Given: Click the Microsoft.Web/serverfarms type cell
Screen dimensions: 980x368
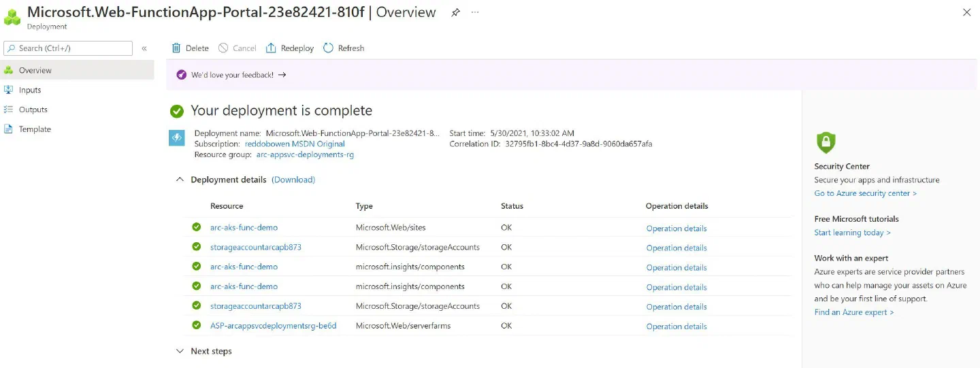Looking at the screenshot, I should click(403, 326).
